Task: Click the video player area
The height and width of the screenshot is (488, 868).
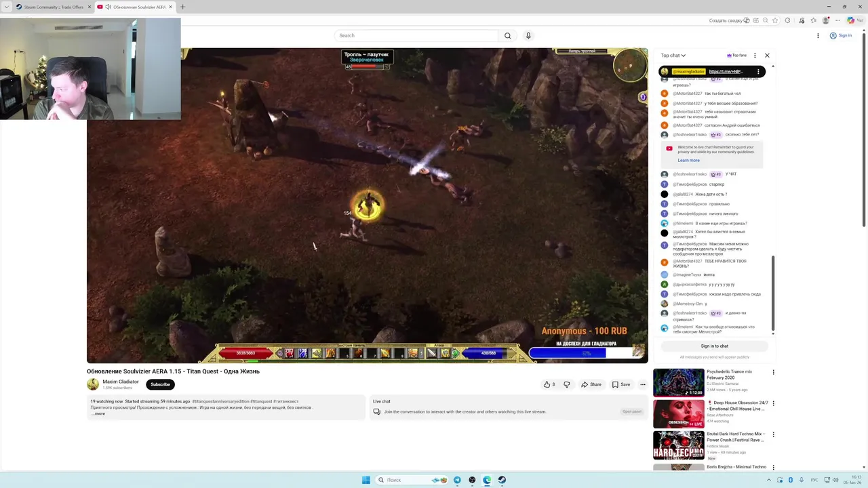Action: (x=367, y=205)
